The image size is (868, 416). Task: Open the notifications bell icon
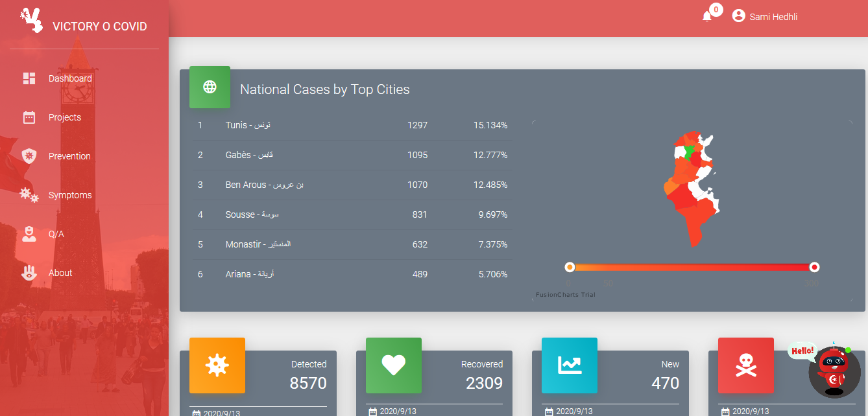point(707,16)
